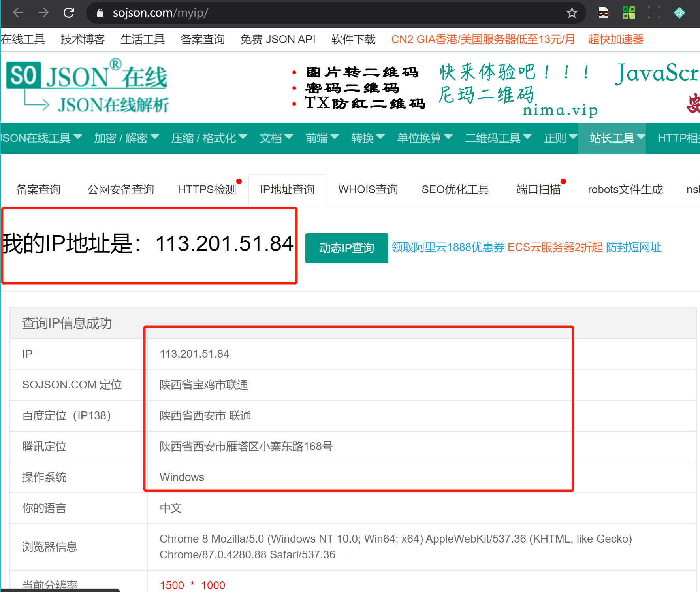Click Windows operating system value
This screenshot has width=700, height=592.
click(182, 477)
